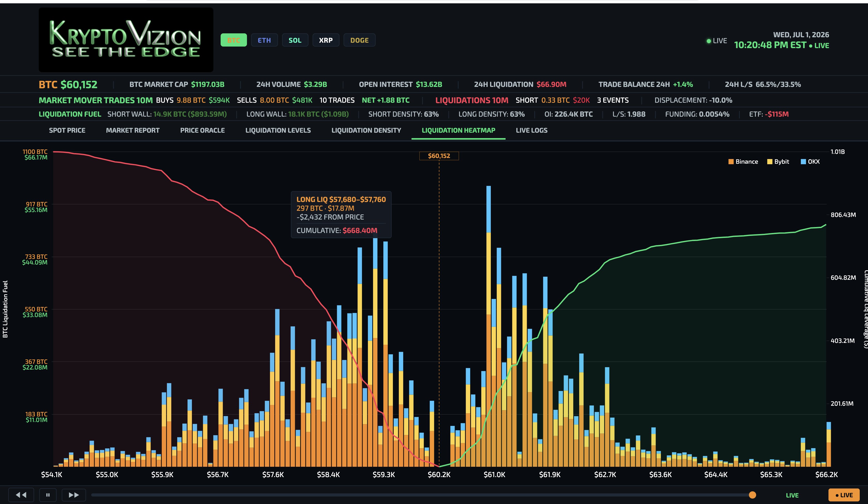
Task: Switch to the Liquidation Density tab
Action: pos(366,130)
